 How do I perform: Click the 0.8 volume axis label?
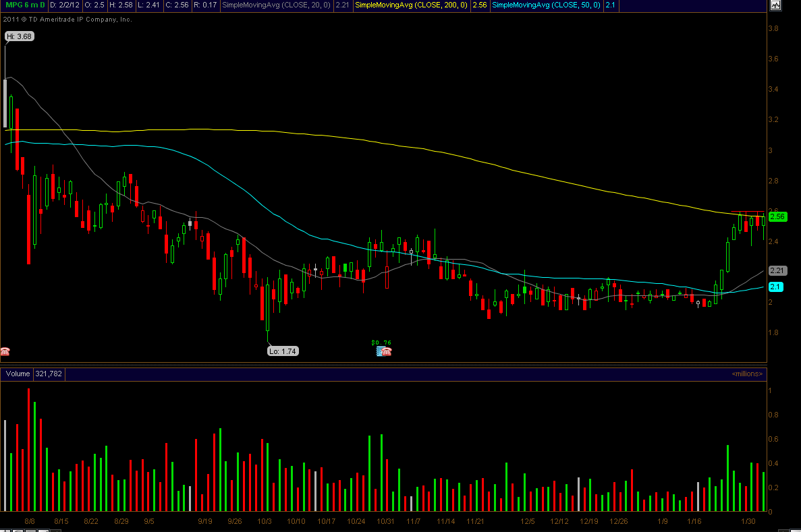(x=773, y=415)
